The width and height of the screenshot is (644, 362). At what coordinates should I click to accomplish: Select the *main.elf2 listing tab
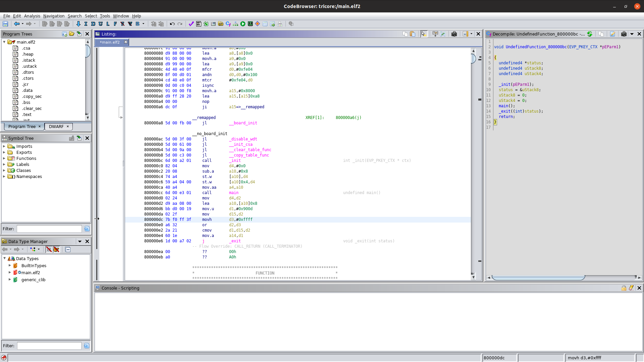(110, 42)
